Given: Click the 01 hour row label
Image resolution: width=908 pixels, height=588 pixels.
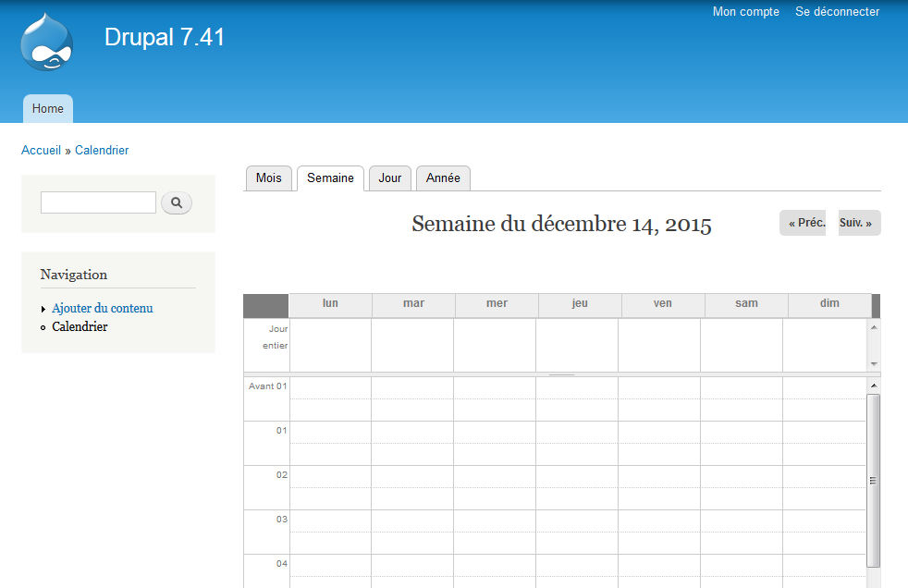Looking at the screenshot, I should coord(281,431).
